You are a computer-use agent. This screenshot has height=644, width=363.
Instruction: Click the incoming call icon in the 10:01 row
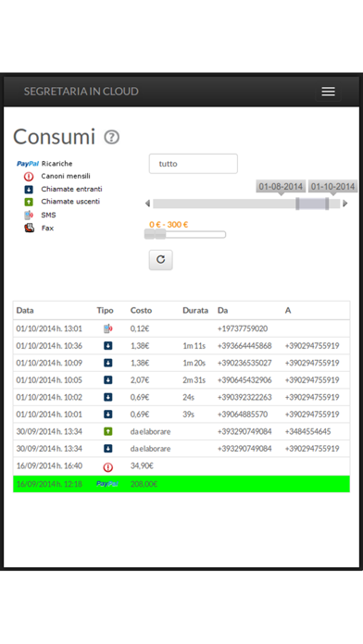click(107, 414)
